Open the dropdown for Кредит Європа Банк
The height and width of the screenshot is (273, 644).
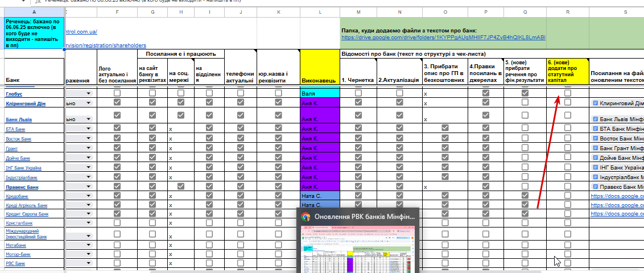pyautogui.click(x=88, y=214)
